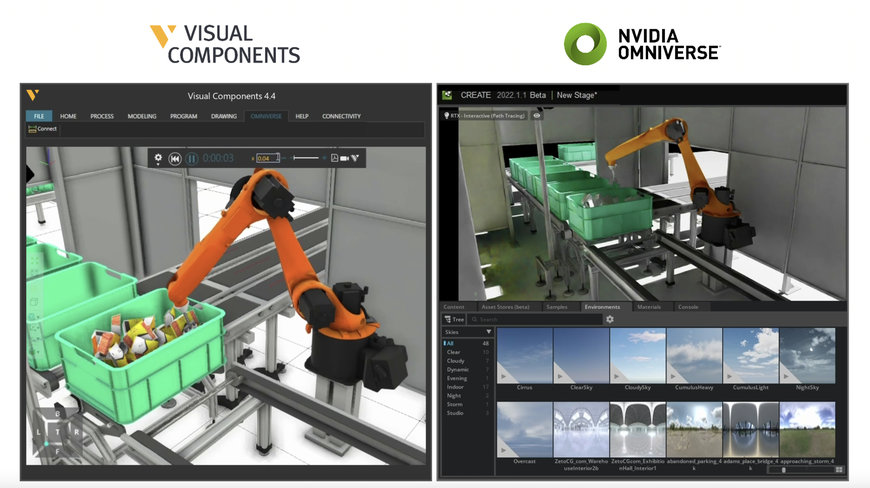The width and height of the screenshot is (870, 488).
Task: Toggle the Tree view button
Action: click(454, 319)
